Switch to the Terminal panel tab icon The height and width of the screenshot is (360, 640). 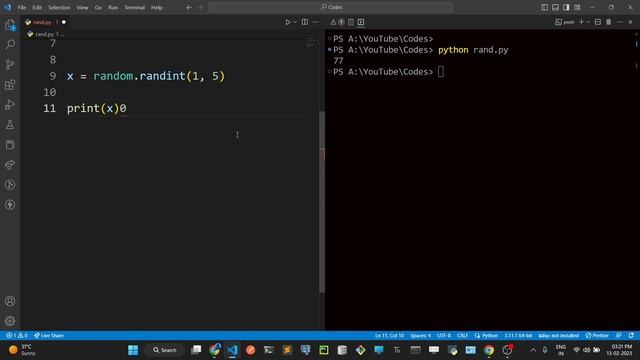click(361, 22)
